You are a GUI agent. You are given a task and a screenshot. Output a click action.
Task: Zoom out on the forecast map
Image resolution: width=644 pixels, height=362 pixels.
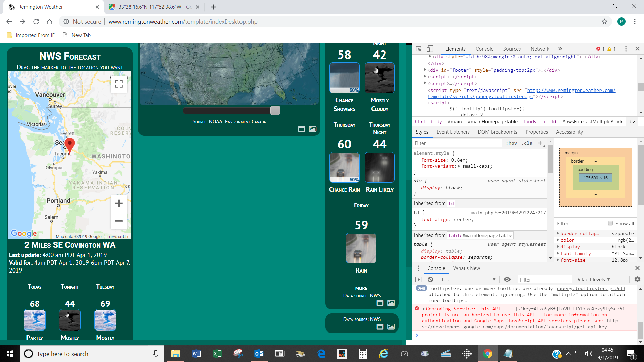click(119, 221)
